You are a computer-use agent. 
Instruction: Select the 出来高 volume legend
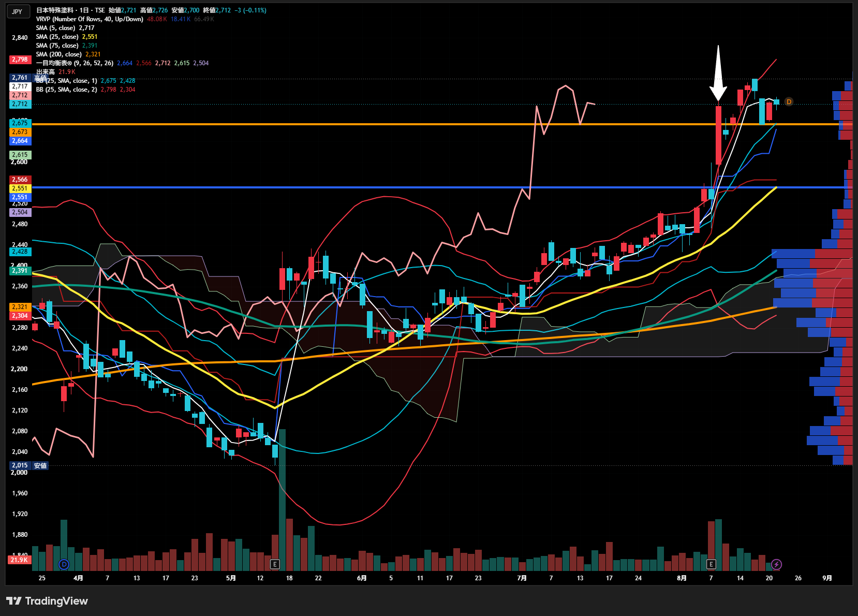click(x=46, y=72)
